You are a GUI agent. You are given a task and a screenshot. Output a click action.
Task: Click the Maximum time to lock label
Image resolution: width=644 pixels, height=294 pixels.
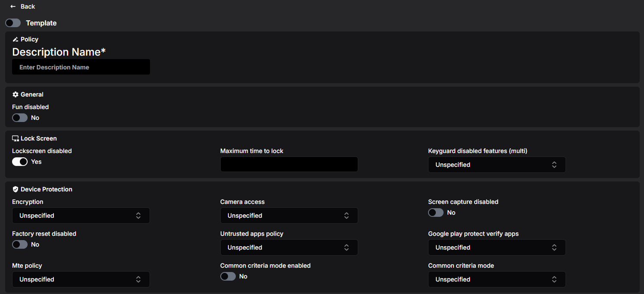tap(252, 151)
